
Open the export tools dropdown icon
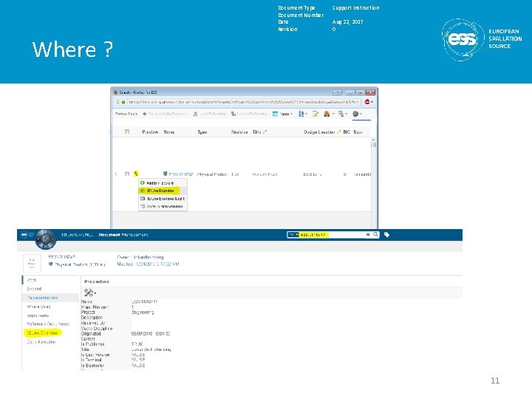coord(343,114)
